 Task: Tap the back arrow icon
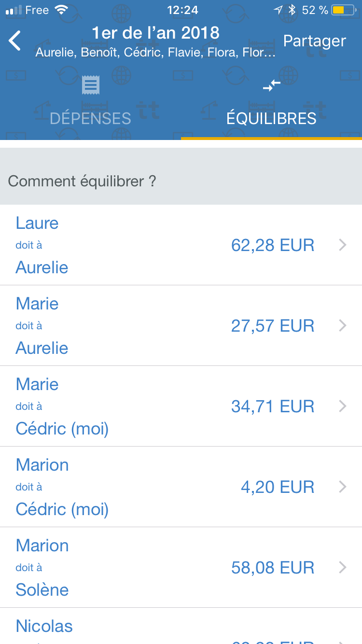[x=15, y=41]
